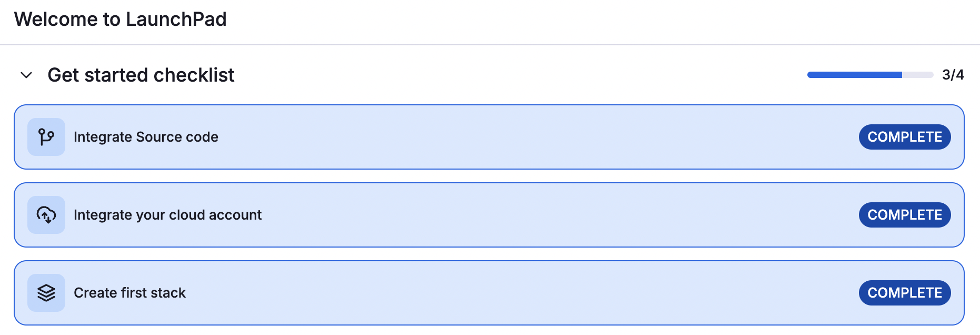
Task: Select empty middle of Integrate Source code card
Action: point(526,137)
